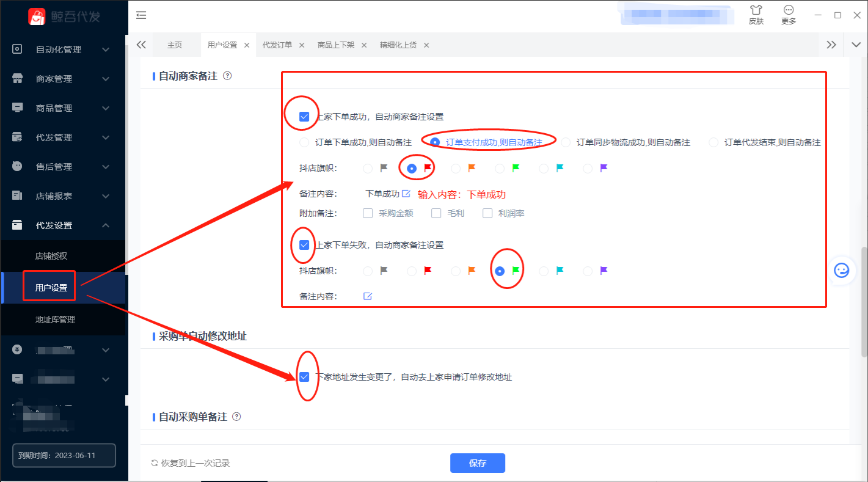Viewport: 868px width, 482px height.
Task: Toggle 上家下单成功 auto remark checkbox
Action: (x=304, y=117)
